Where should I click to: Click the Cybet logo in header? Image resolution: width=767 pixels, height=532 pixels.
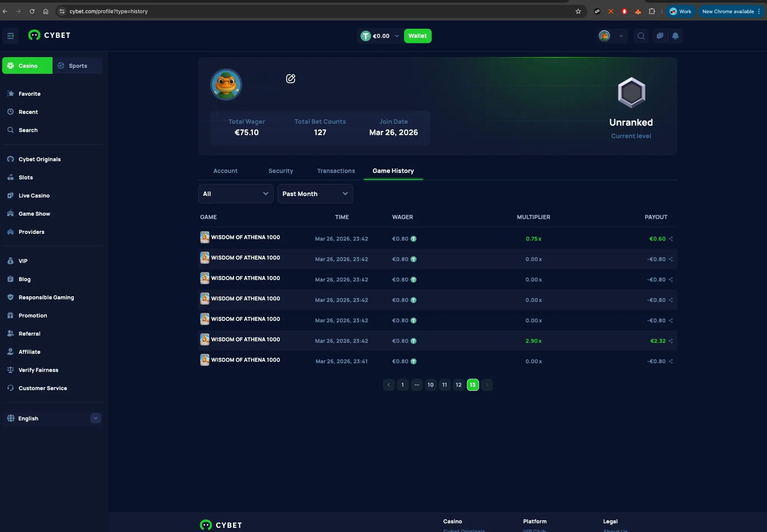(x=49, y=35)
